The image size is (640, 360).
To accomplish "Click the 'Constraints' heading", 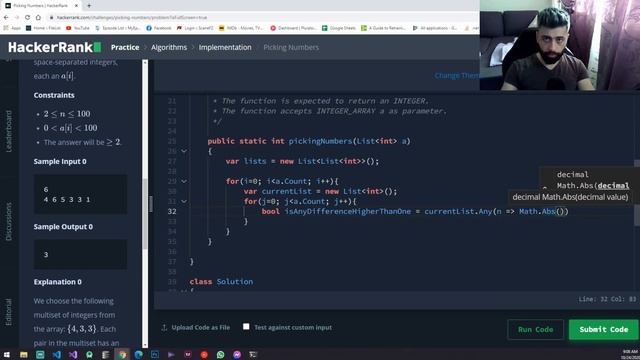I will tap(54, 95).
